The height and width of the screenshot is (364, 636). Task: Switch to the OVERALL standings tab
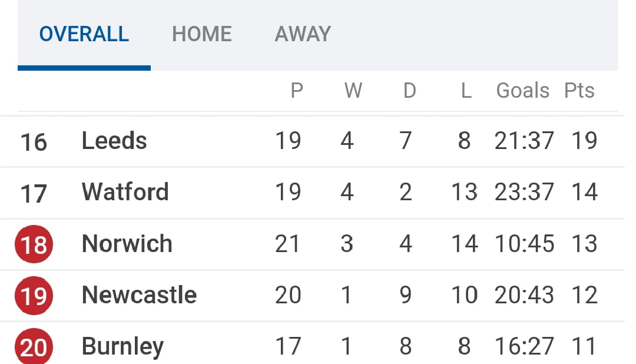(84, 34)
